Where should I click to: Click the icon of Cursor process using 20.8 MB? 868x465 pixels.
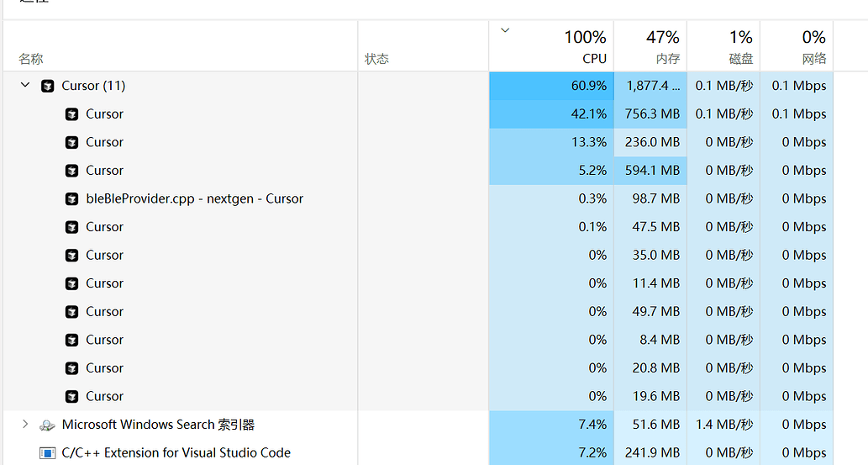point(72,368)
